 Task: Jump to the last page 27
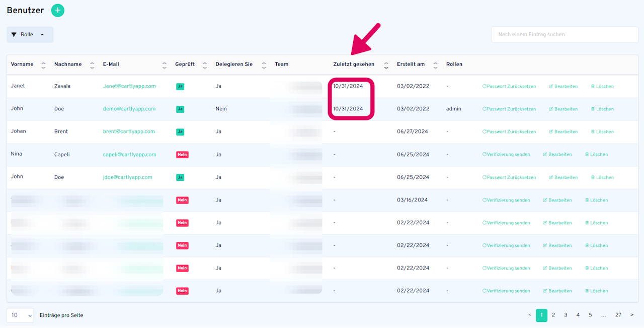coord(618,315)
